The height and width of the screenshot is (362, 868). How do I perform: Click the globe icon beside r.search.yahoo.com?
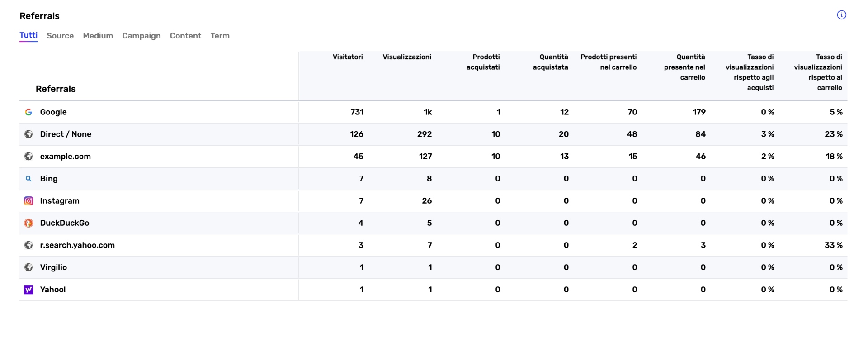point(28,245)
